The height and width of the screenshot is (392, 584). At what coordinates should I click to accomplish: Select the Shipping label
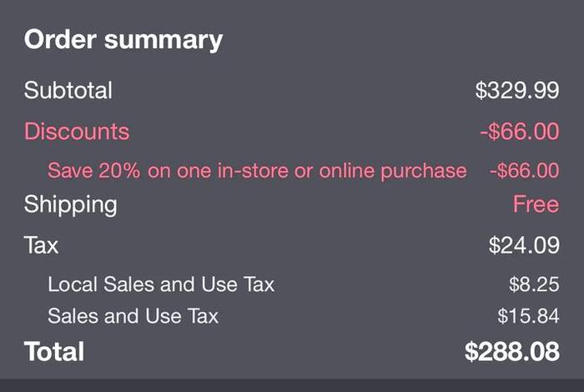point(71,204)
